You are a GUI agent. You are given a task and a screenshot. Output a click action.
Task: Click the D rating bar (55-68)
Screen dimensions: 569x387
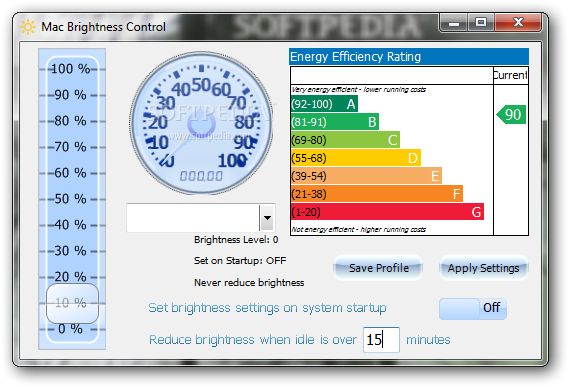coord(356,158)
